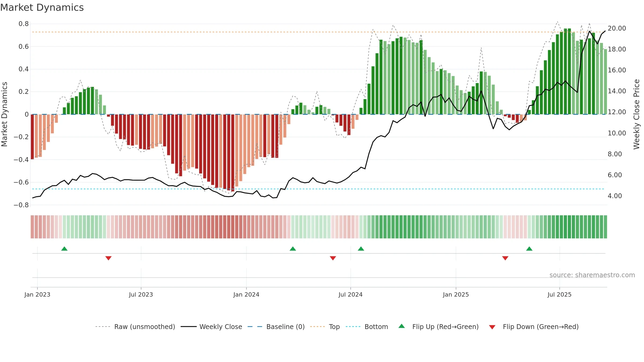This screenshot has width=644, height=362.
Task: Click the Market Dynamics y-axis title
Action: 4,114
